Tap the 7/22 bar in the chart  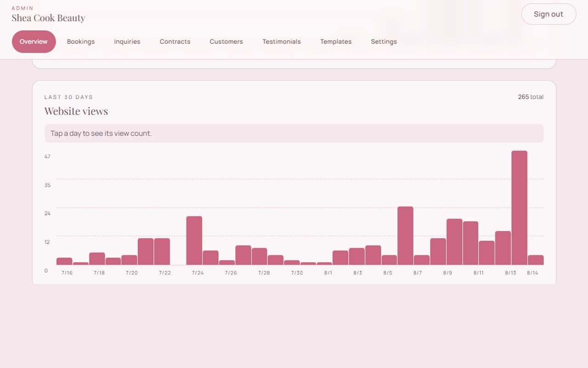pyautogui.click(x=162, y=252)
